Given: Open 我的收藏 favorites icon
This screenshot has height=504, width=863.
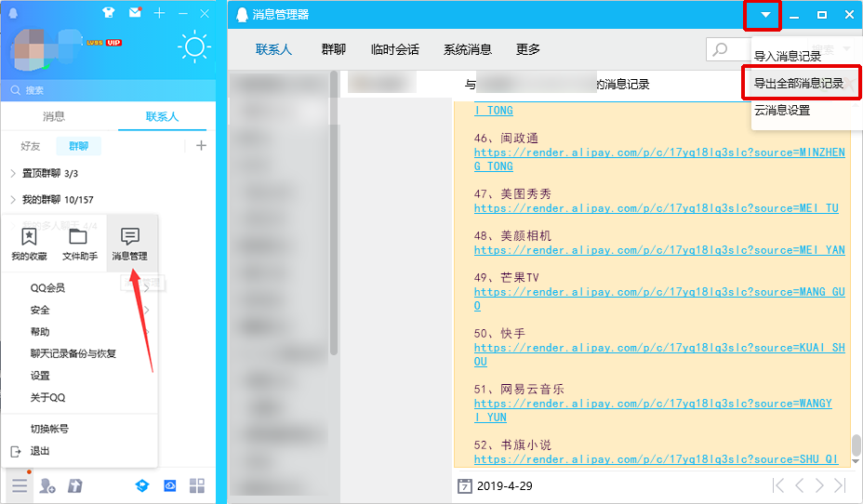Looking at the screenshot, I should pos(29,244).
